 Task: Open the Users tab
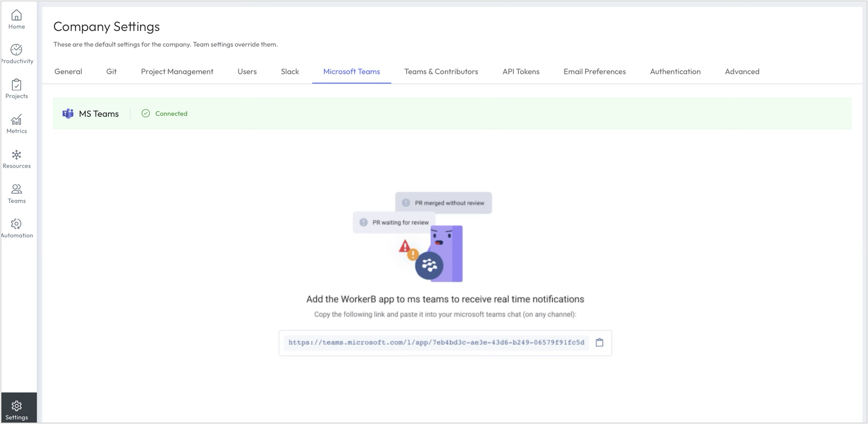point(247,72)
